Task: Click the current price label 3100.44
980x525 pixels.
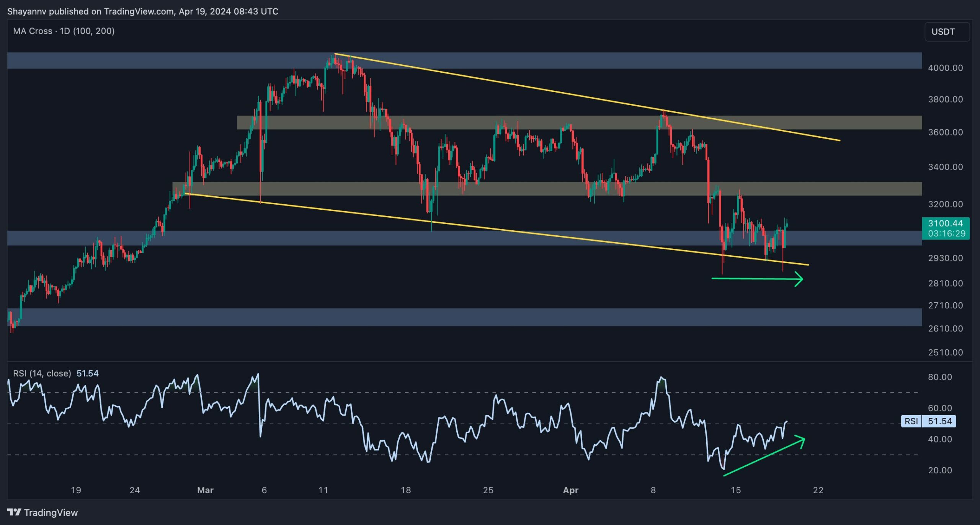Action: click(x=946, y=223)
